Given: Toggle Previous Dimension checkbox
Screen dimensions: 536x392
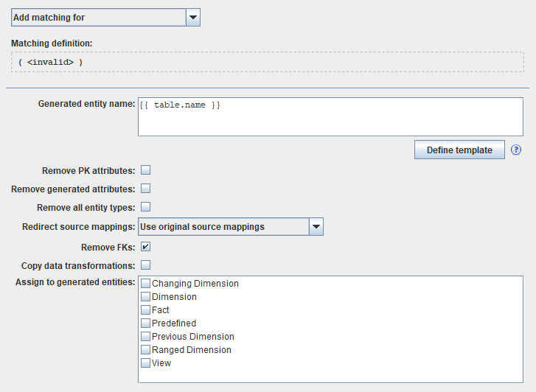Looking at the screenshot, I should [146, 337].
